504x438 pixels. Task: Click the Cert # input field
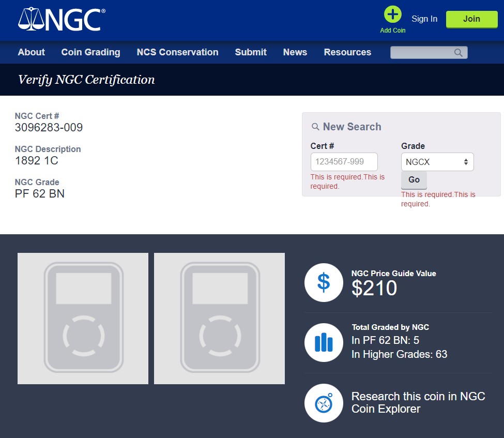[344, 162]
